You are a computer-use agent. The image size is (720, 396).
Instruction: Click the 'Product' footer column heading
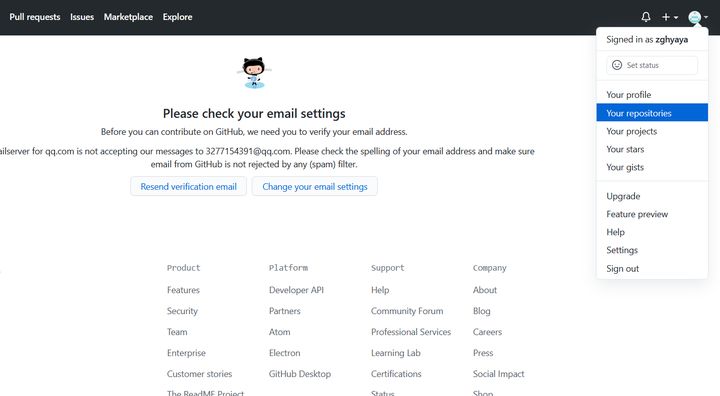point(183,267)
